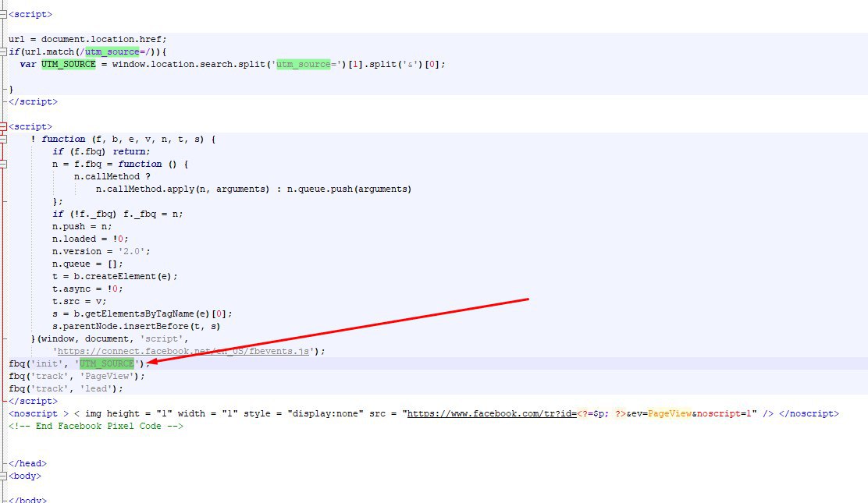Click the "n.version = '2.0';" line

101,252
